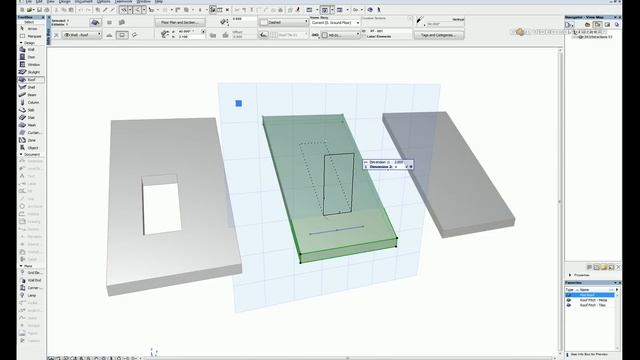640x360 pixels.
Task: Select the Corner Window tool
Action: [x=31, y=288]
